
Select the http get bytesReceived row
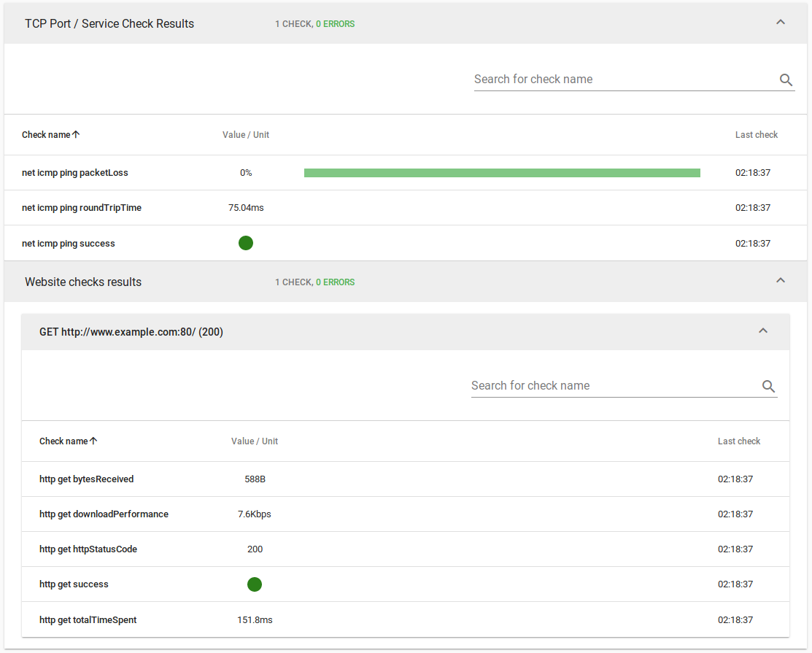(87, 479)
